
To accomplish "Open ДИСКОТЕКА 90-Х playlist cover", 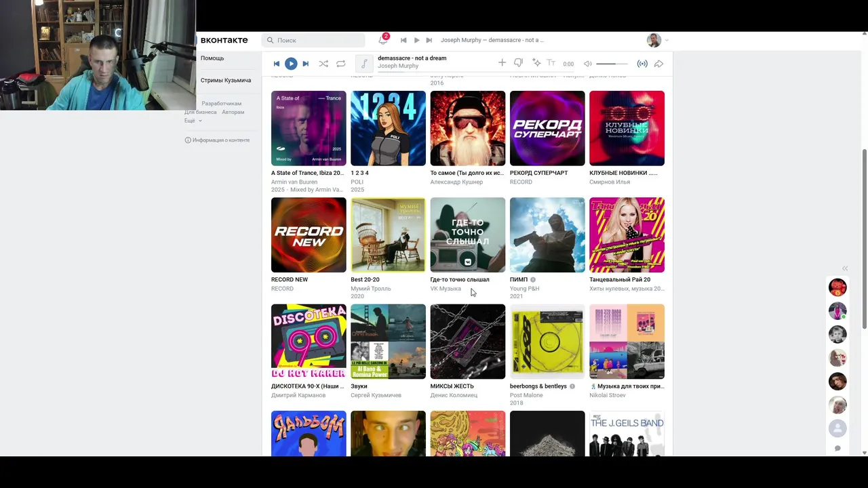I will 309,342.
